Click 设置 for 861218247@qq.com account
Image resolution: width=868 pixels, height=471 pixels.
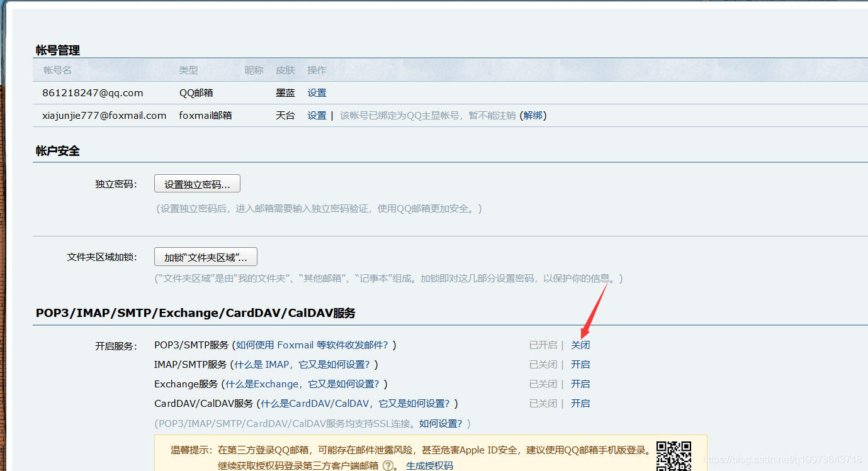coord(317,93)
